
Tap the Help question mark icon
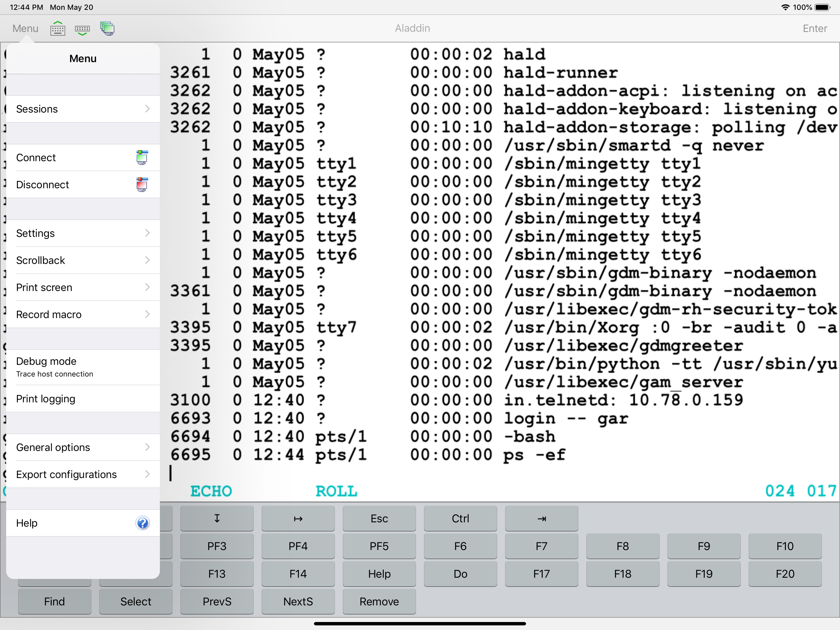pos(142,523)
